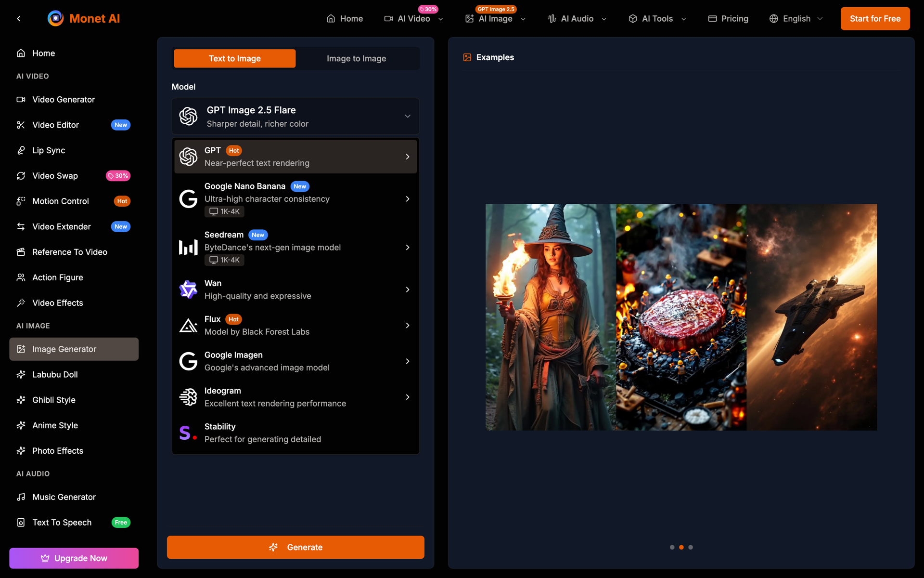Screen dimensions: 924x578
Task: Click the Monet AI logo icon
Action: [x=55, y=18]
